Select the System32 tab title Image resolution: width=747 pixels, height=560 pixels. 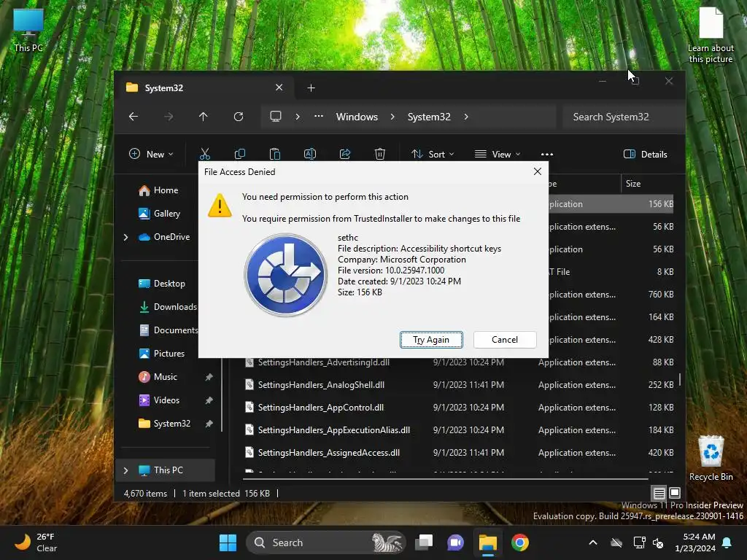pyautogui.click(x=164, y=88)
